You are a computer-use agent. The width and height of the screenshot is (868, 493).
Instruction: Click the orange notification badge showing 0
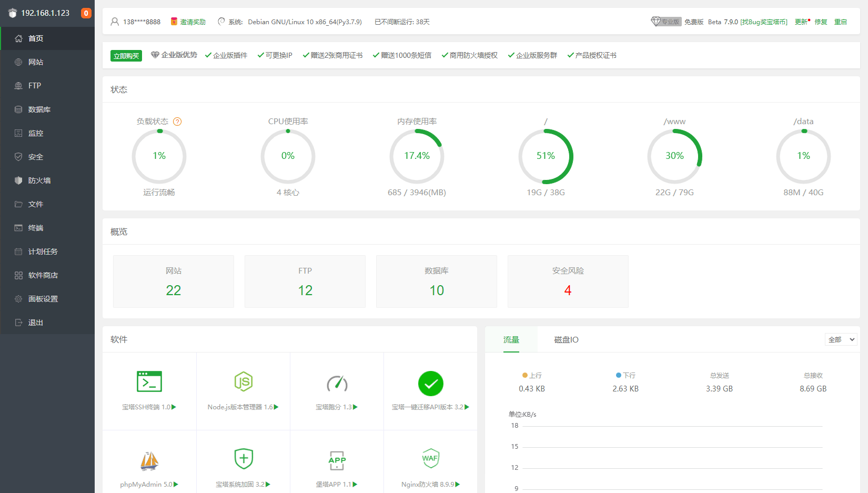pyautogui.click(x=86, y=13)
